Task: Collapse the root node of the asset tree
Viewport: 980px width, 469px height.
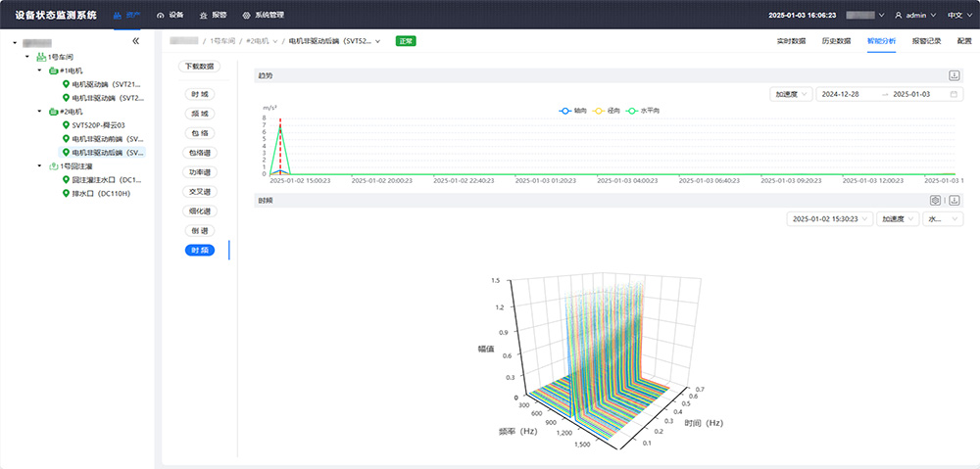Action: pyautogui.click(x=15, y=43)
